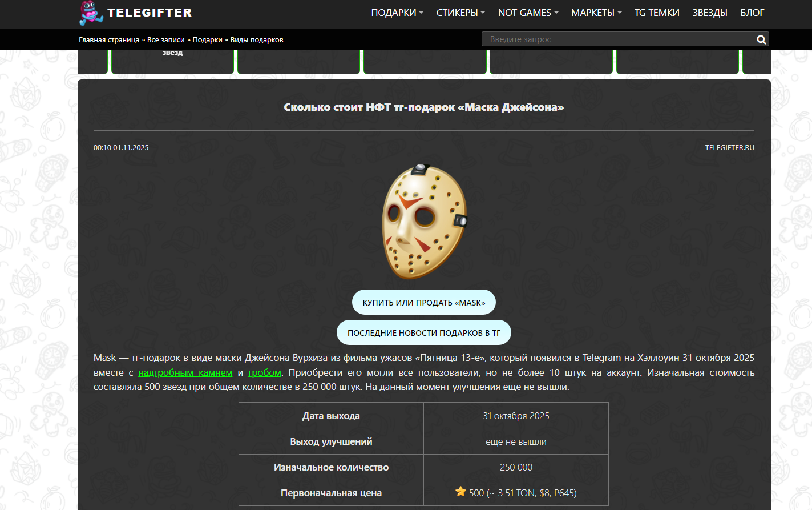Click the Jason mask gift image
Screen dimensions: 812x510
[425, 222]
